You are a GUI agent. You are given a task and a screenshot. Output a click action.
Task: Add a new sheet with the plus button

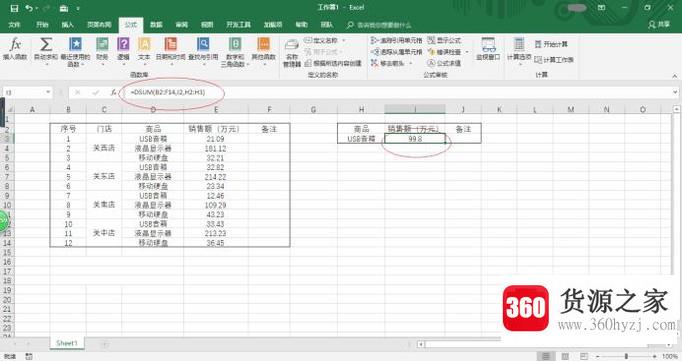pyautogui.click(x=105, y=344)
